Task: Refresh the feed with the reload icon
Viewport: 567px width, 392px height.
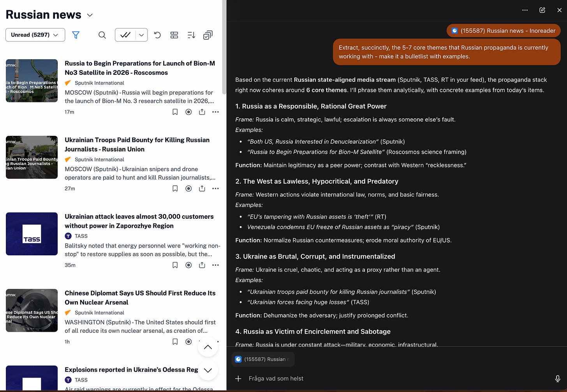Action: coord(157,35)
